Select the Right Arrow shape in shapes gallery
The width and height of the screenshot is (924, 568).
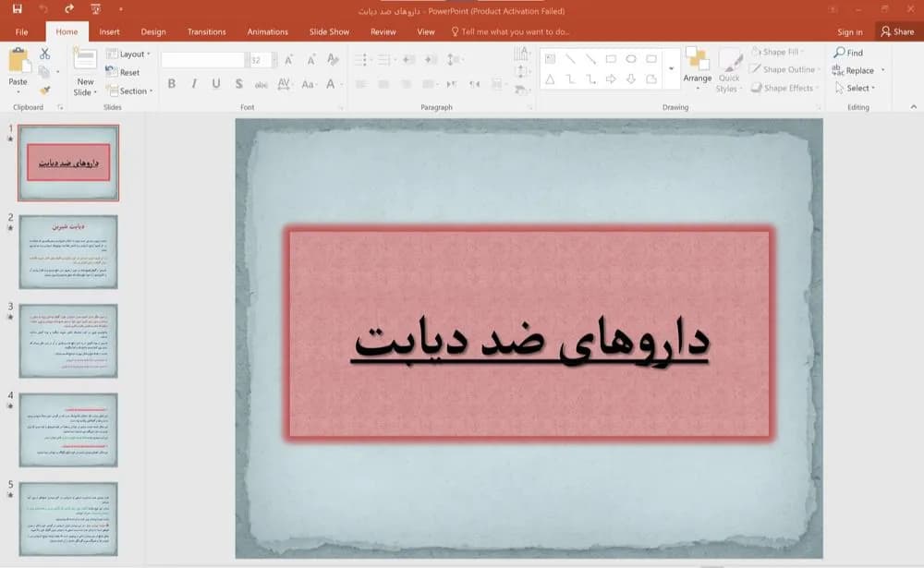pyautogui.click(x=611, y=79)
